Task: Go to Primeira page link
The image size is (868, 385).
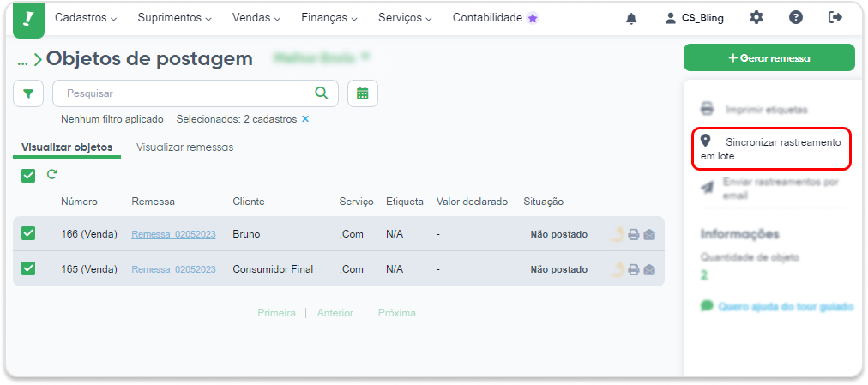Action: pyautogui.click(x=276, y=313)
